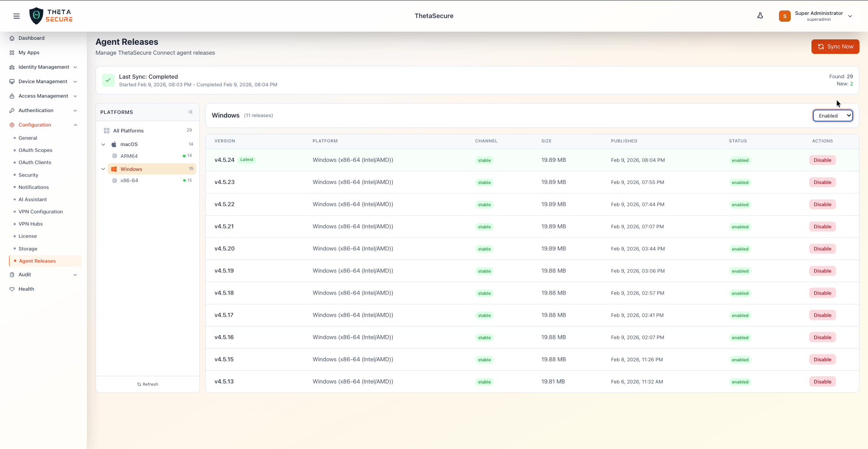Collapse the macOS platform tree entry

(x=104, y=144)
